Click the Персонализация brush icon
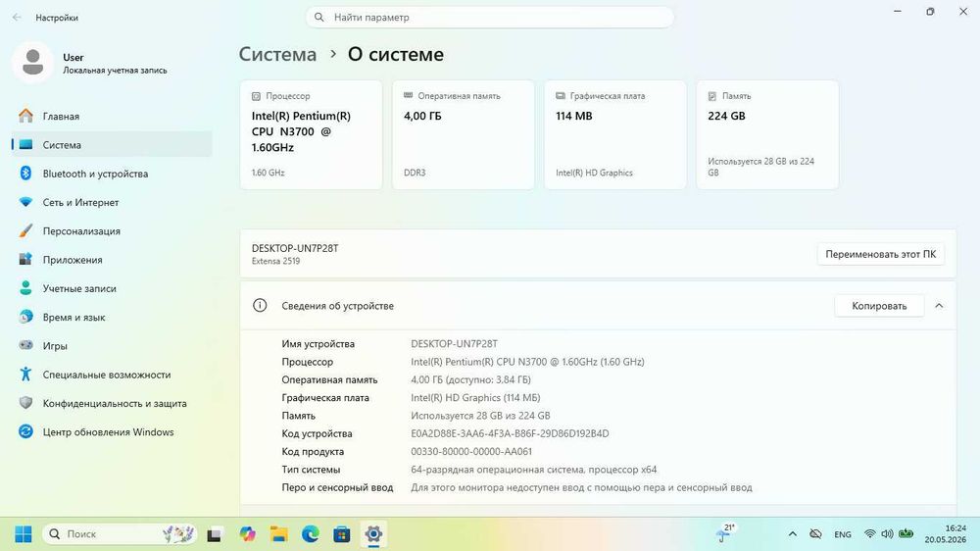 coord(25,230)
